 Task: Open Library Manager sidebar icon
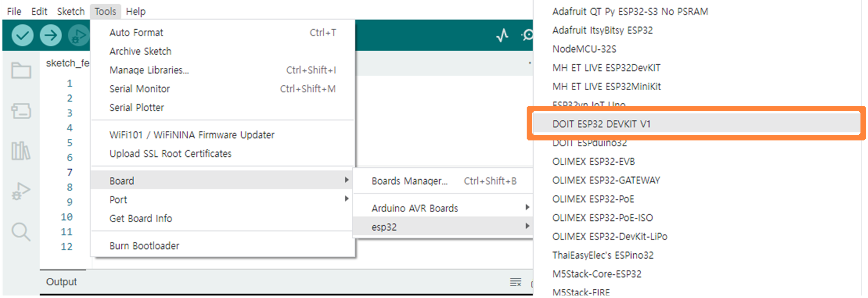point(21,150)
